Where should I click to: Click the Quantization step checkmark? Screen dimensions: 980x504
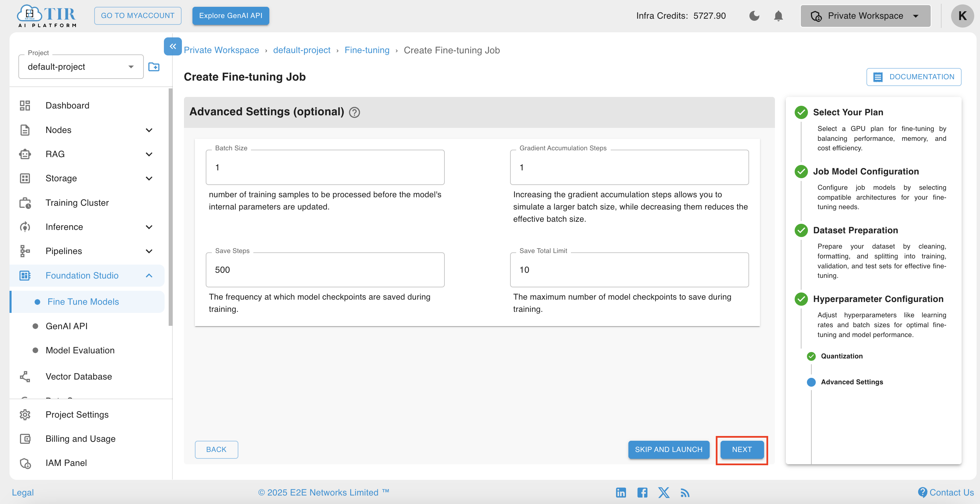(811, 356)
